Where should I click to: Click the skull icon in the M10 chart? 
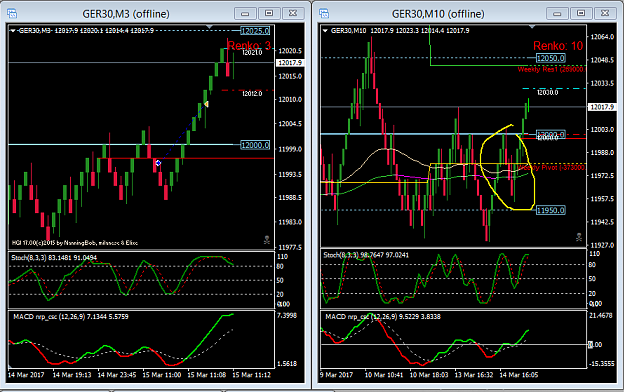(579, 237)
